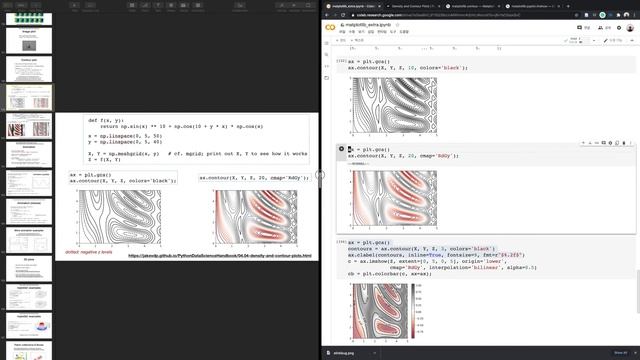
Task: Open the Runtime menu in Colab
Action: (x=382, y=32)
